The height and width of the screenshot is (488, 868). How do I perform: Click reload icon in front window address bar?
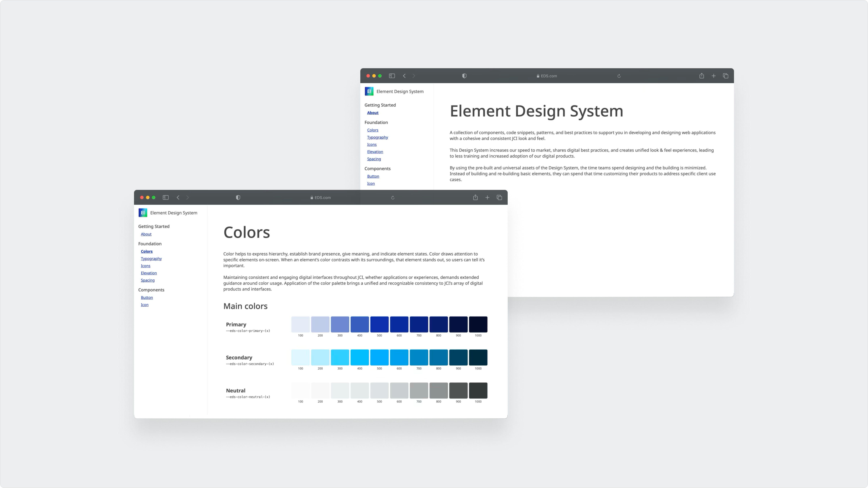[x=393, y=198]
